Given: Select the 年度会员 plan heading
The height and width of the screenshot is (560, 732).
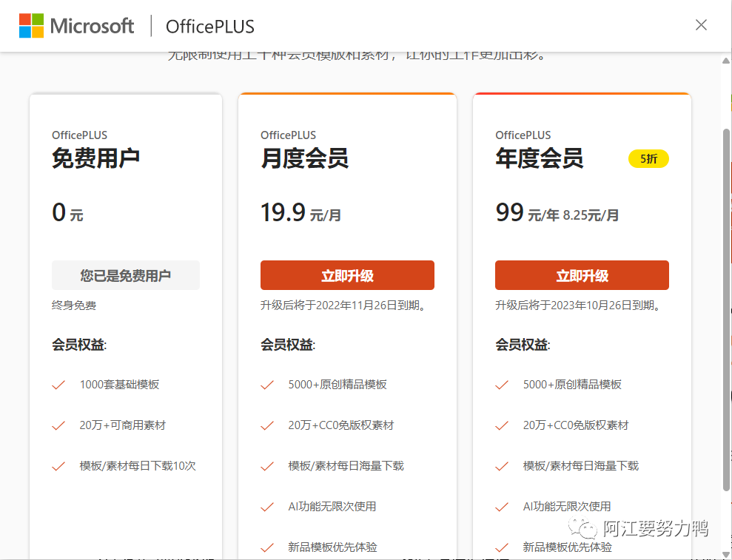Looking at the screenshot, I should (x=540, y=158).
